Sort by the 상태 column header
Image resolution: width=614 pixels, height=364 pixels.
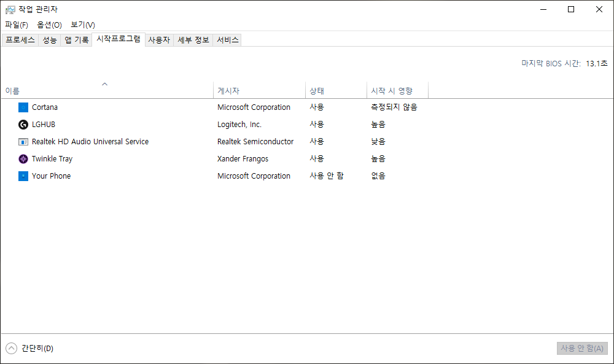(x=336, y=90)
